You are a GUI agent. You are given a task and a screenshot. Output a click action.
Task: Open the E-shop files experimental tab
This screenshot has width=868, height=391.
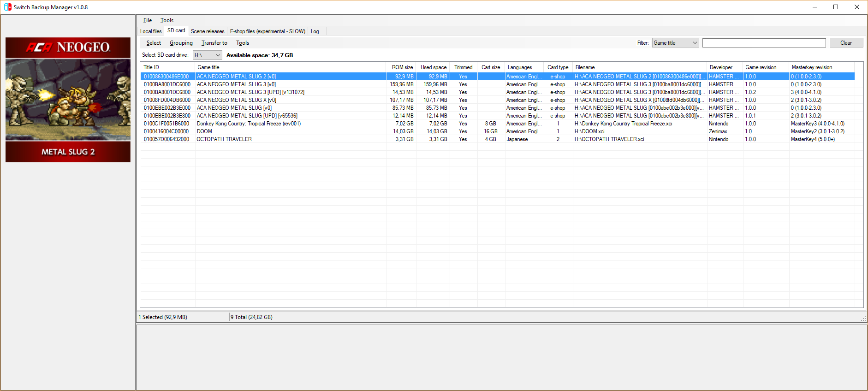(268, 31)
